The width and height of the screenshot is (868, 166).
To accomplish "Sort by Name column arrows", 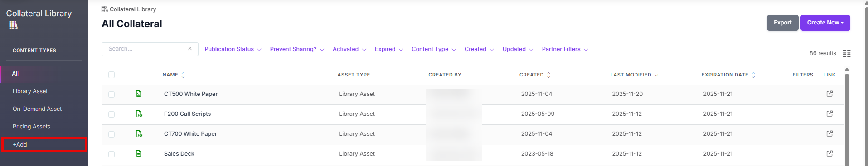I will click(x=183, y=75).
